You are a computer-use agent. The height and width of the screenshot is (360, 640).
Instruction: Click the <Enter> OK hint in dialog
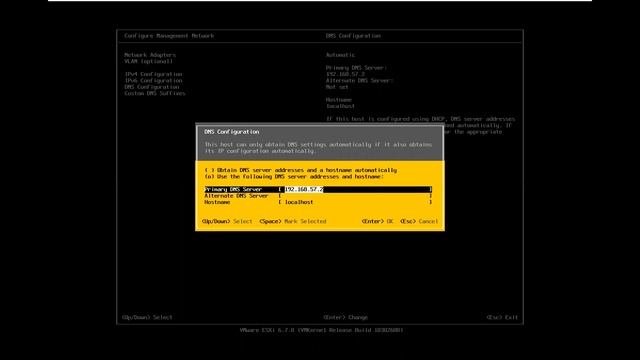click(378, 221)
